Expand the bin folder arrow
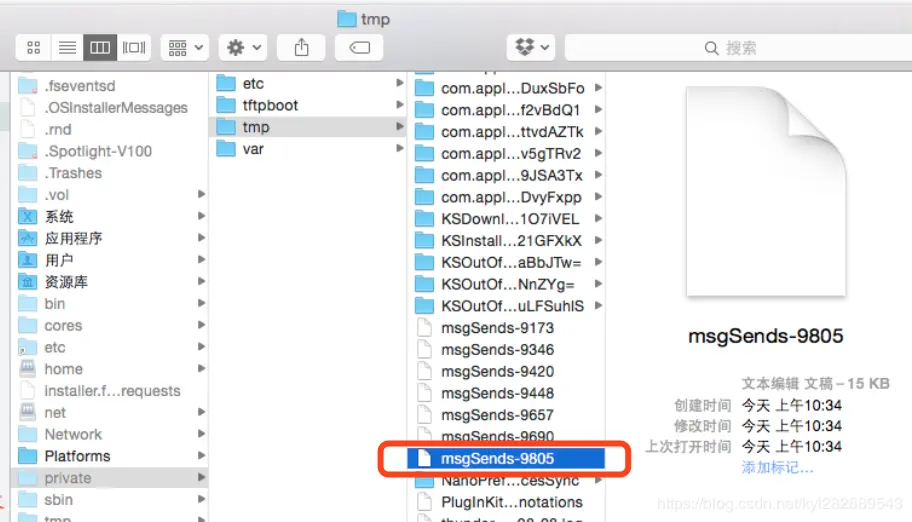Screen dimensions: 912x522 click(x=201, y=303)
